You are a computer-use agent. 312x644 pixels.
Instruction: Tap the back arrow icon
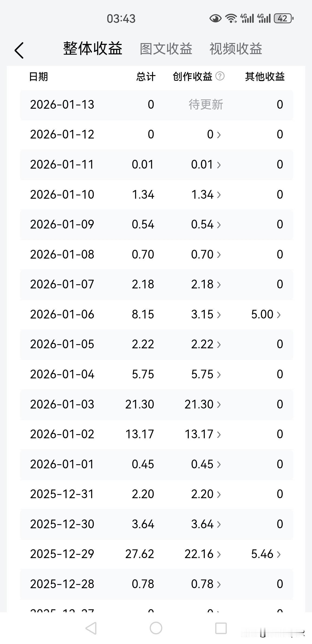coord(19,50)
